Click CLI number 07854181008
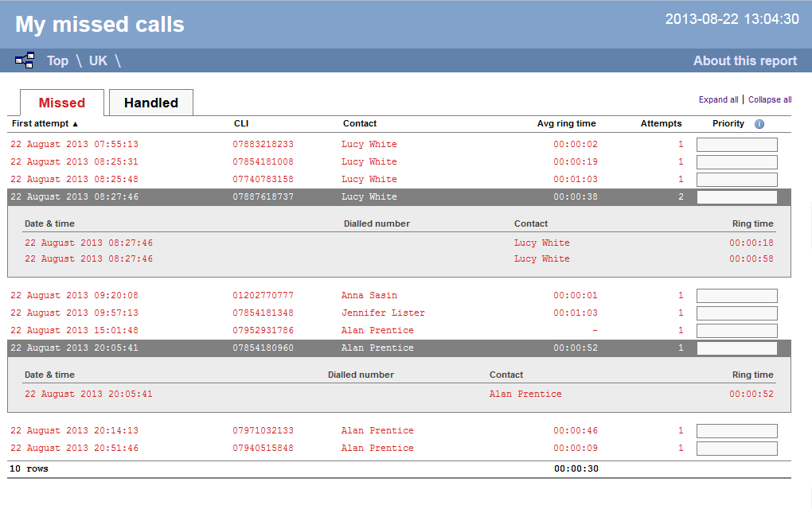Viewport: 812px width, 509px height. click(263, 161)
